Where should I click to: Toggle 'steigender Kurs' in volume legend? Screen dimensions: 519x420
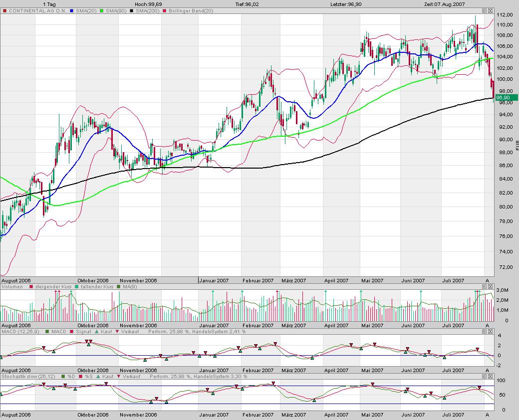(49, 287)
